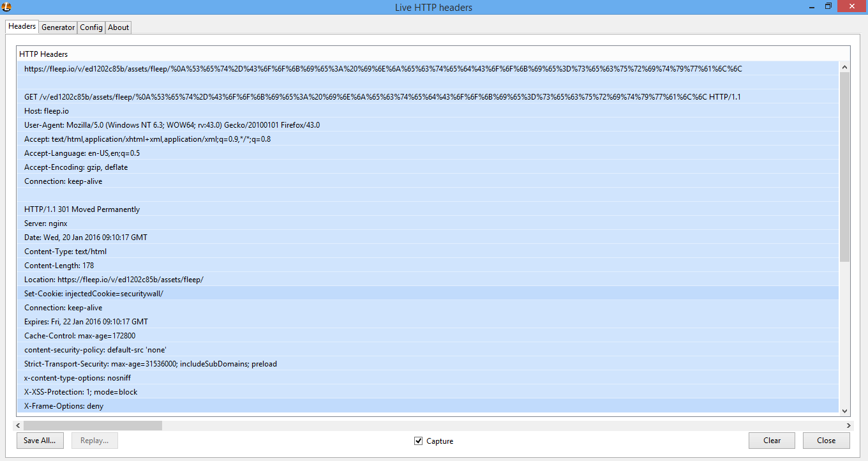Select the first https://fleep.io URL line
Screen dimensions: 868x461
click(428, 69)
